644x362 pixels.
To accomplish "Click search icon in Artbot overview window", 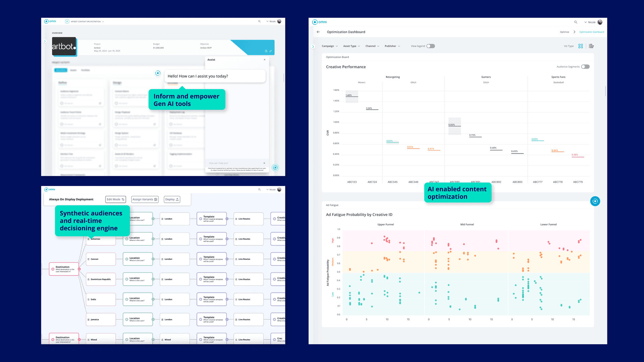I will tap(259, 21).
